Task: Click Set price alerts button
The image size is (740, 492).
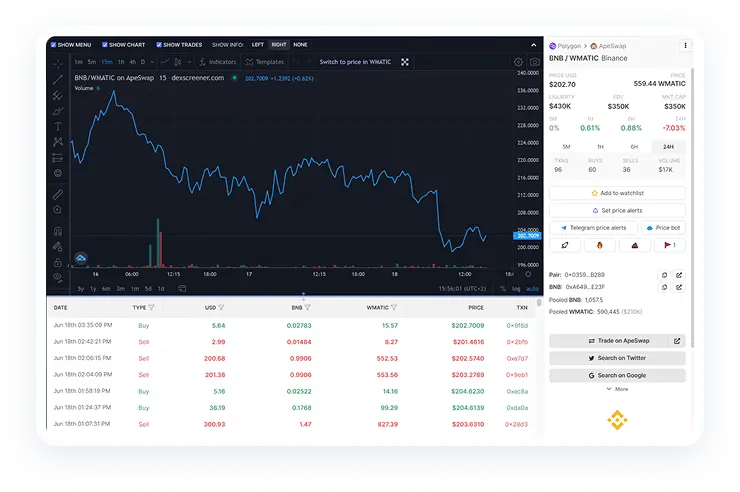Action: [x=617, y=210]
